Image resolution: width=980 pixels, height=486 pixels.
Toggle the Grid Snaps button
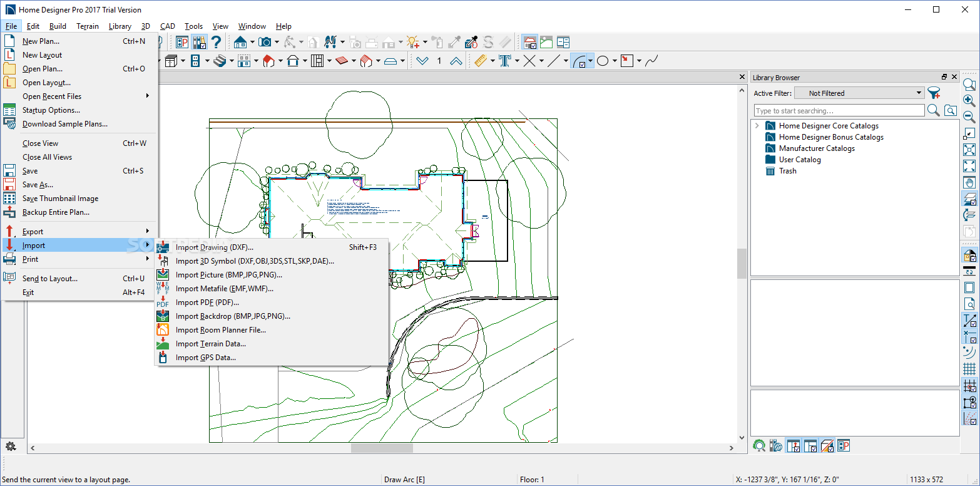969,385
